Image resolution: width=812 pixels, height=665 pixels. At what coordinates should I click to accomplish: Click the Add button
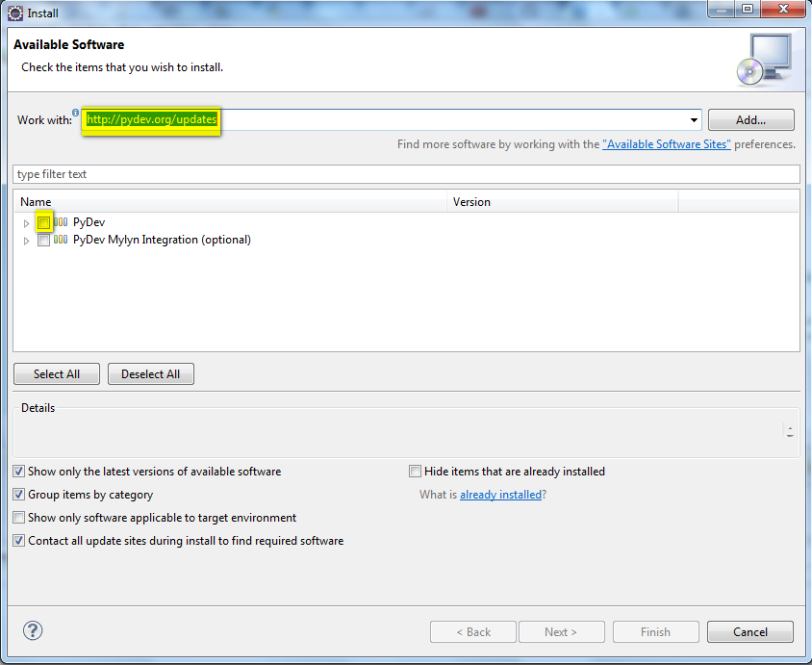coord(750,119)
